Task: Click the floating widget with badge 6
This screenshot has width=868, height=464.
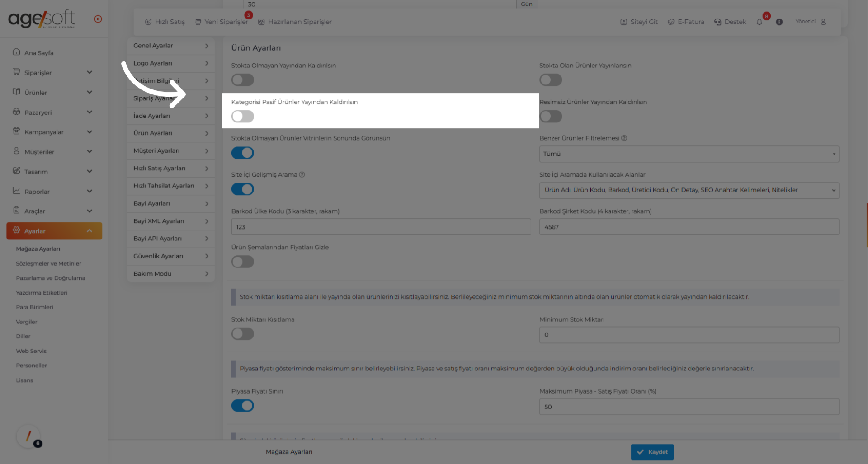Action: (x=29, y=437)
